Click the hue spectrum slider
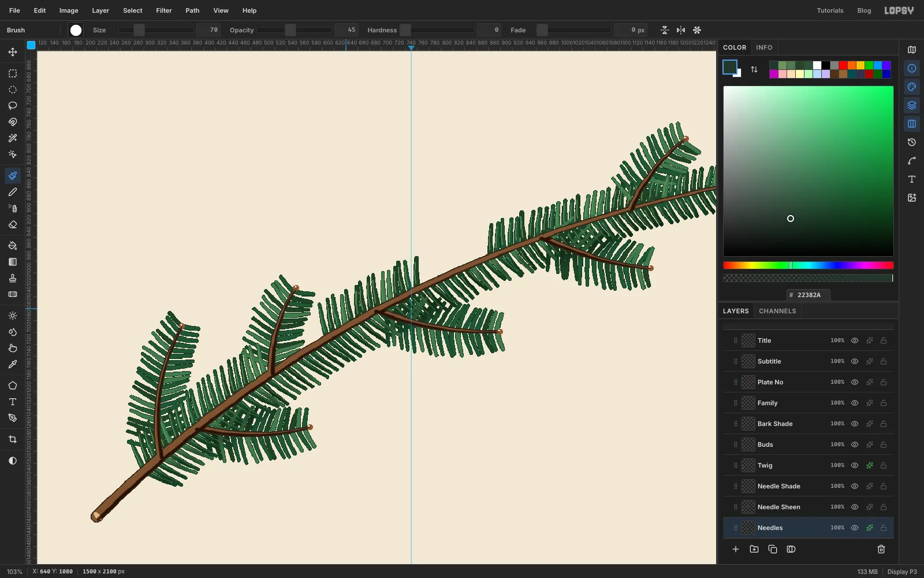Screen dimensions: 924x578 click(808, 265)
